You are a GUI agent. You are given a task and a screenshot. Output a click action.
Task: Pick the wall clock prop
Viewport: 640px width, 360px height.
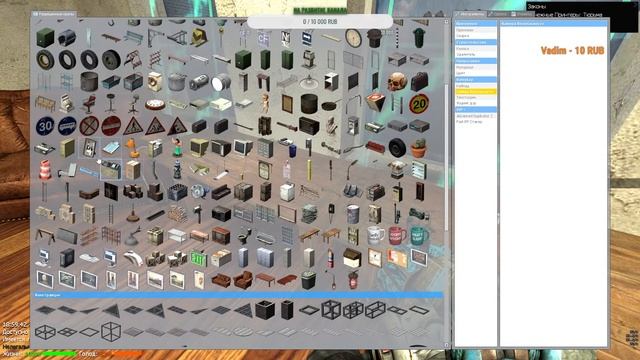pos(353,38)
